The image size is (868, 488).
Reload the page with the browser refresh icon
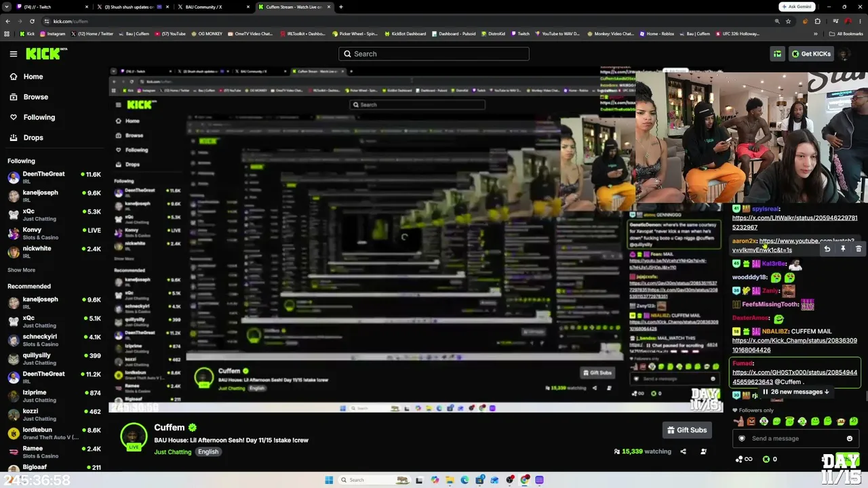(32, 21)
